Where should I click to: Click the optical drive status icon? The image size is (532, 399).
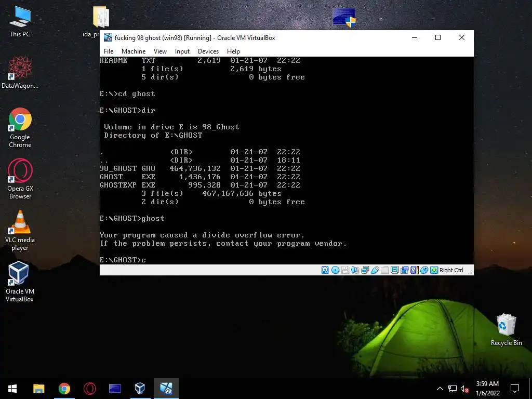(335, 270)
